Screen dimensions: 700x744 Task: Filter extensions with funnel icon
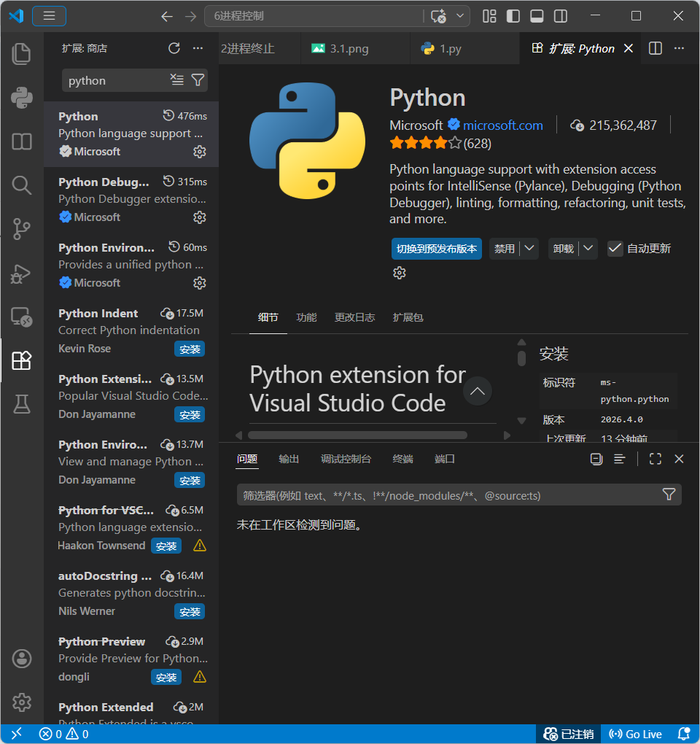click(198, 80)
